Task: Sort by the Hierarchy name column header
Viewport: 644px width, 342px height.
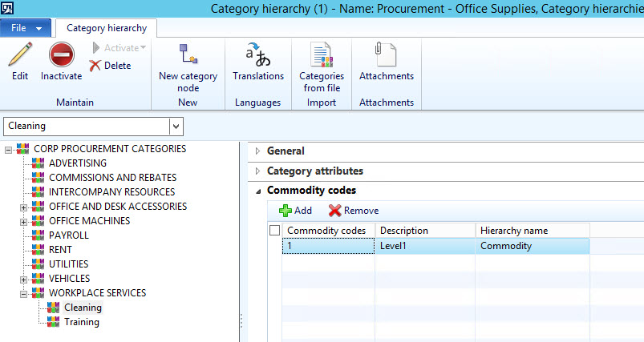Action: point(531,231)
